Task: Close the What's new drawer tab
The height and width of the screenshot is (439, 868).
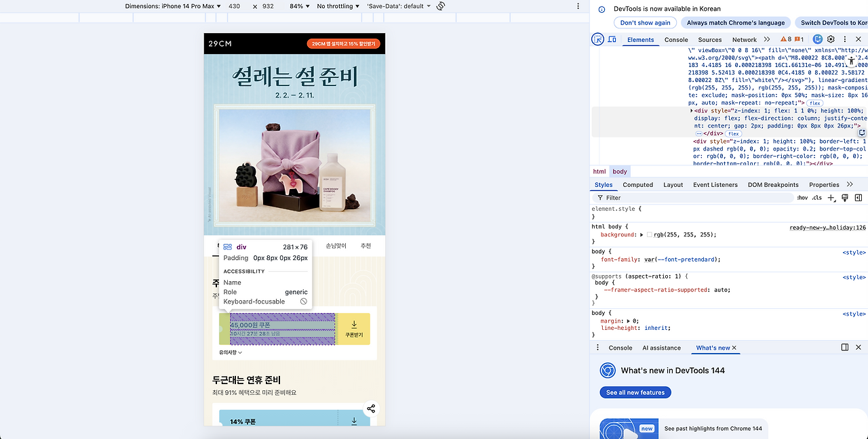Action: click(x=734, y=348)
